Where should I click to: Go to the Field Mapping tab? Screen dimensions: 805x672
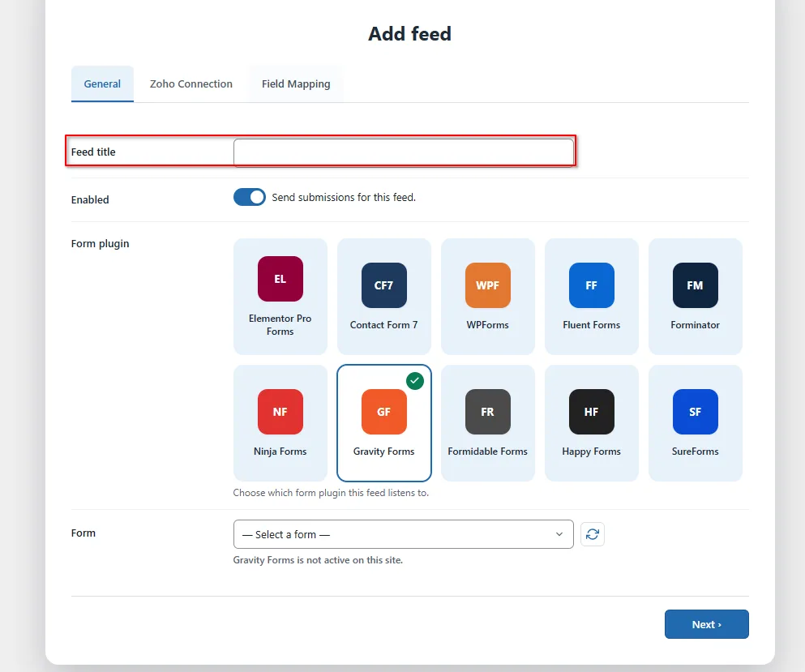[x=296, y=83]
